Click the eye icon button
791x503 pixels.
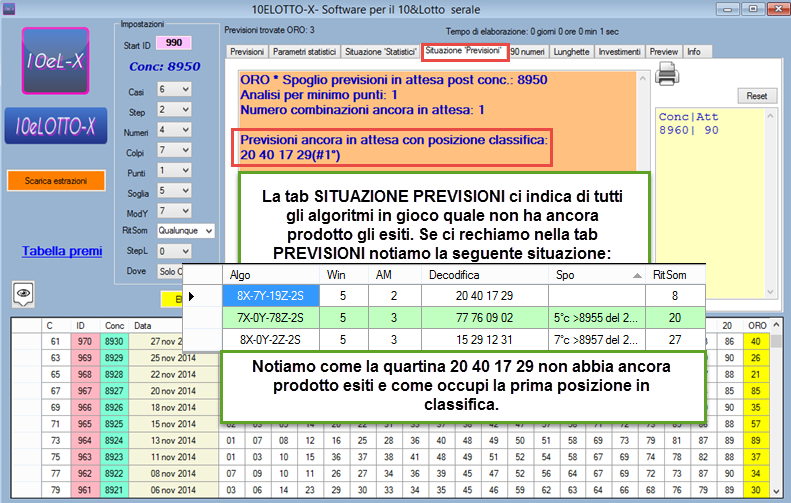pyautogui.click(x=23, y=294)
